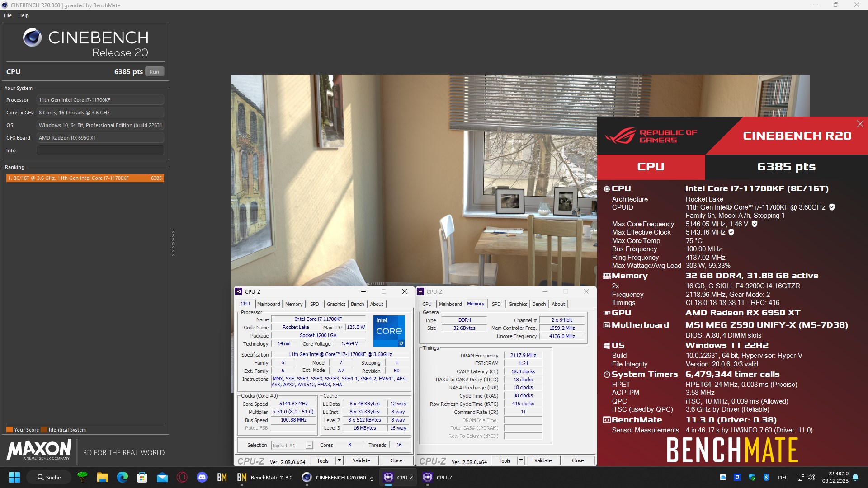Switch to first CPU-Z taskbar window

click(398, 477)
